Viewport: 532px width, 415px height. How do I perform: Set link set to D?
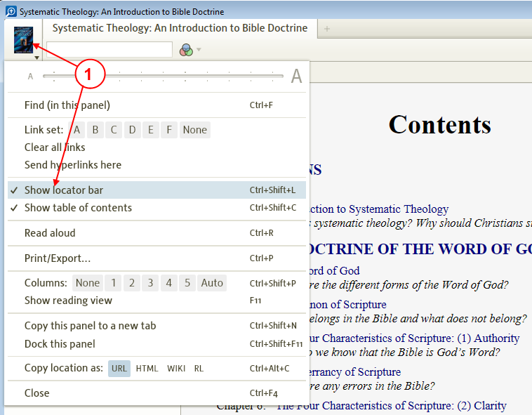click(x=133, y=130)
